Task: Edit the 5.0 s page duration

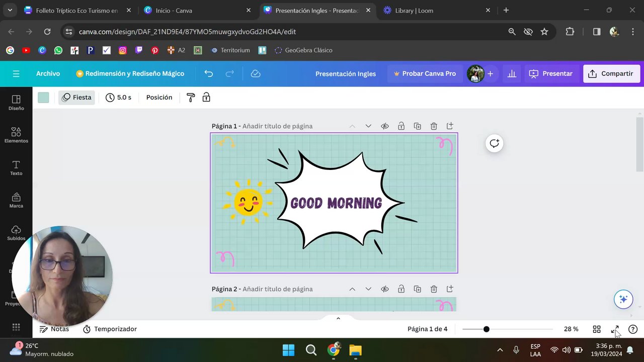Action: [x=118, y=98]
